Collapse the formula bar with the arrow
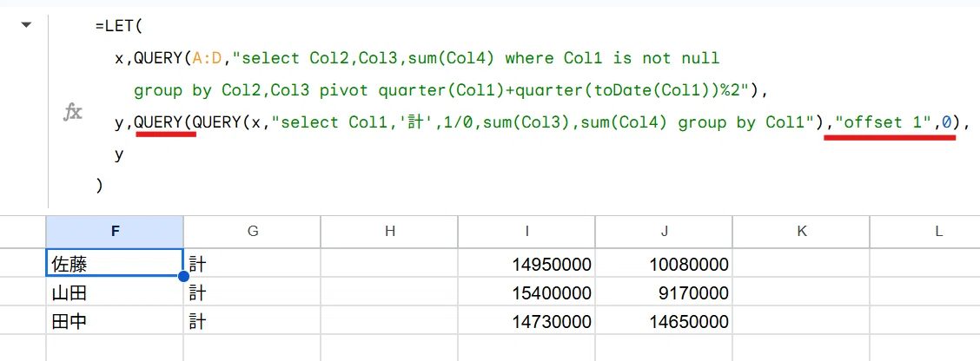This screenshot has width=980, height=361. click(26, 26)
